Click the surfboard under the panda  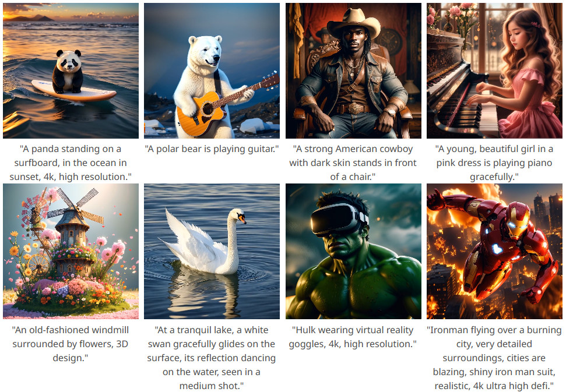[74, 91]
